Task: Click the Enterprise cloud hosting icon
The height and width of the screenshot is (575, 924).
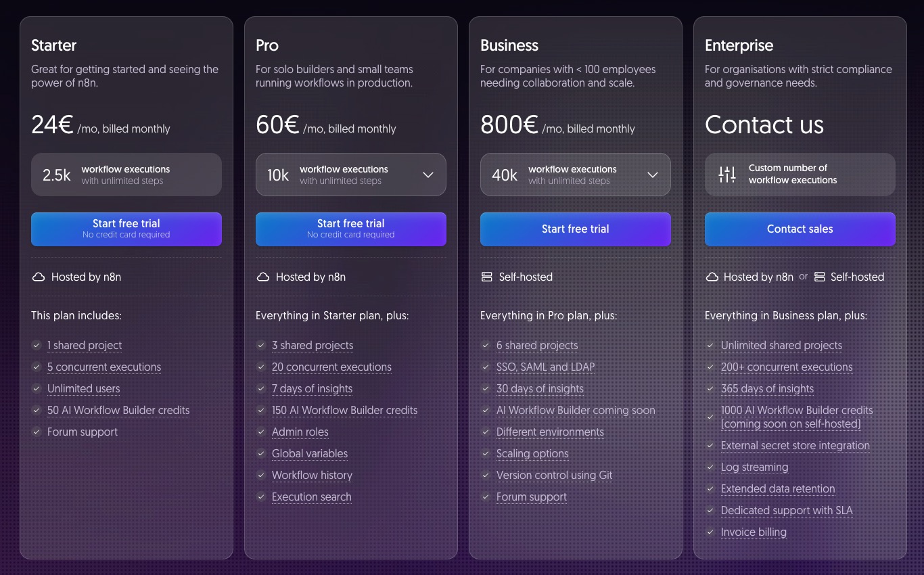Action: 712,277
